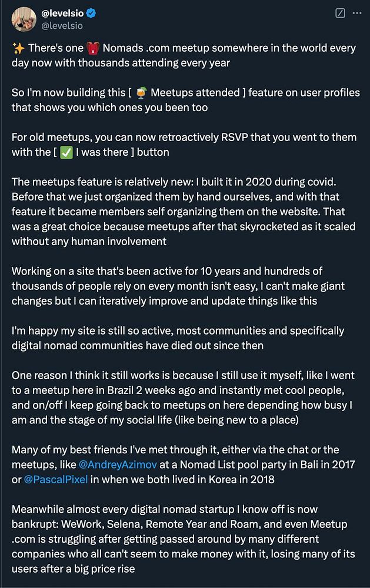Click the green checkmark emoji

66,153
